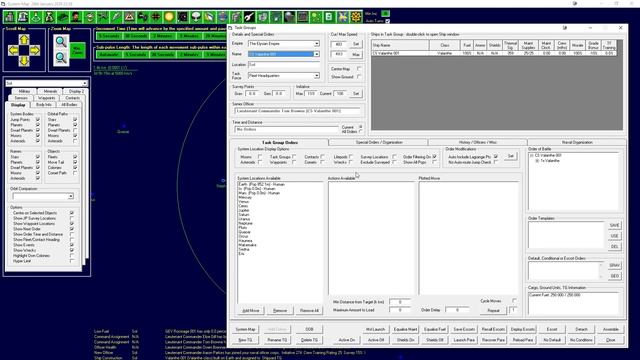Click the Add Move button
This screenshot has width=640, height=360.
click(x=251, y=311)
